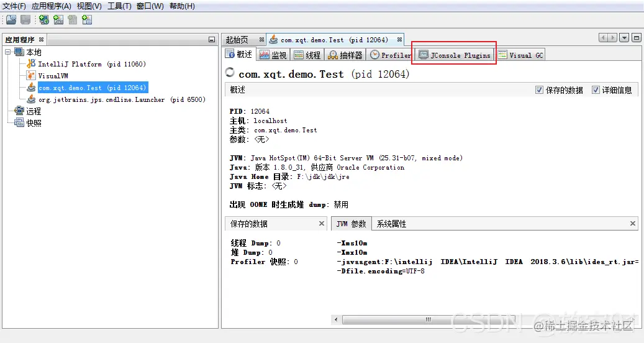The width and height of the screenshot is (644, 343).
Task: Click the '-Xmx10m' JVM argument
Action: 352,253
